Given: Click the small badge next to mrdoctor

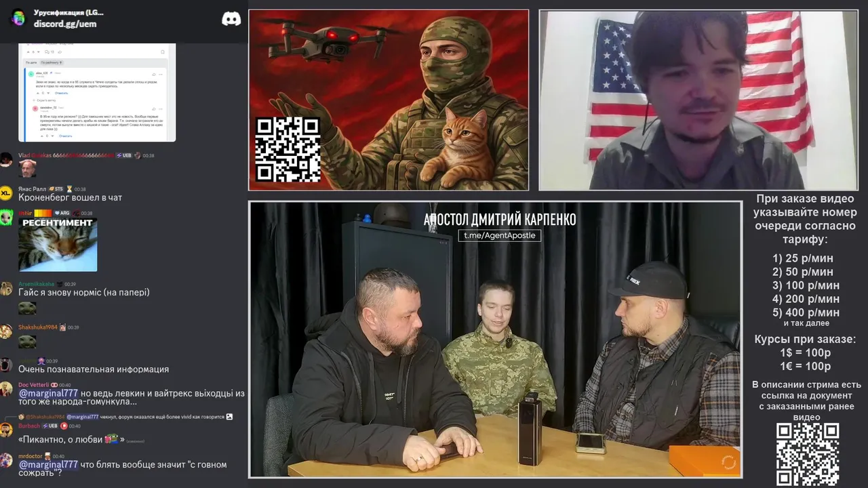Looking at the screenshot, I should point(47,456).
